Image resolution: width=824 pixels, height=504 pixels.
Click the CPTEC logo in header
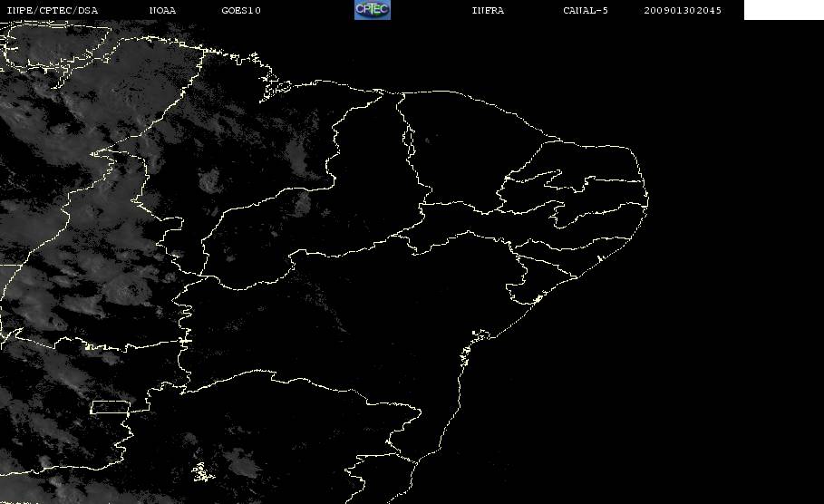(x=372, y=10)
